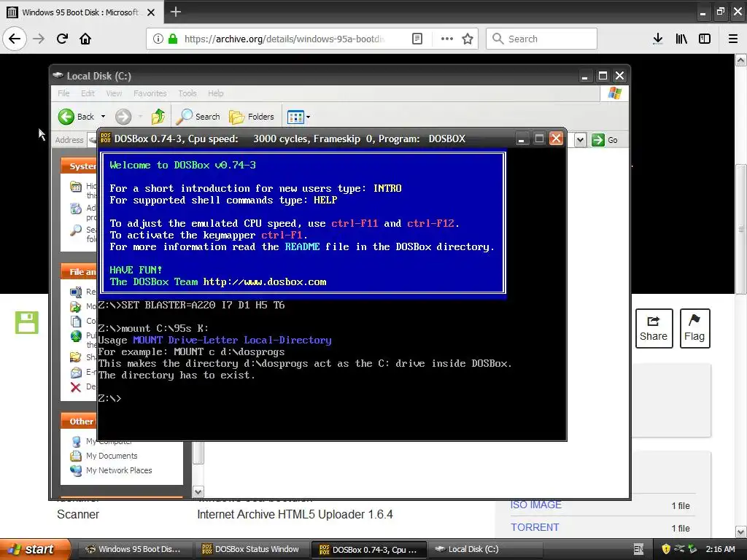This screenshot has height=560, width=747.
Task: Click the Go button beside address bar
Action: (x=605, y=140)
